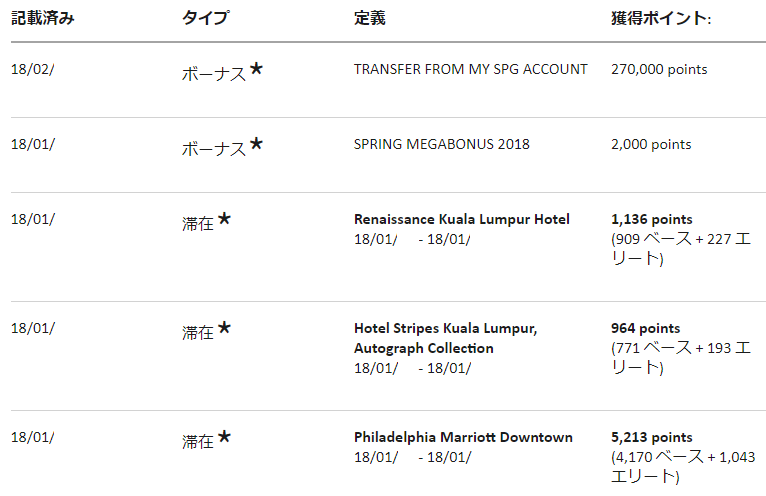Click the タイプ column header
Image resolution: width=766 pixels, height=496 pixels.
[x=205, y=18]
